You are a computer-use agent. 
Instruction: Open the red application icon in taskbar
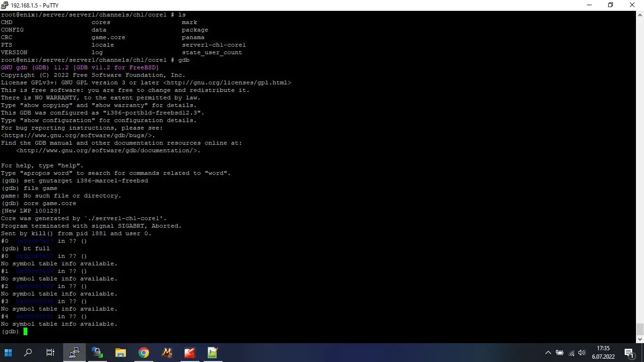[190, 353]
